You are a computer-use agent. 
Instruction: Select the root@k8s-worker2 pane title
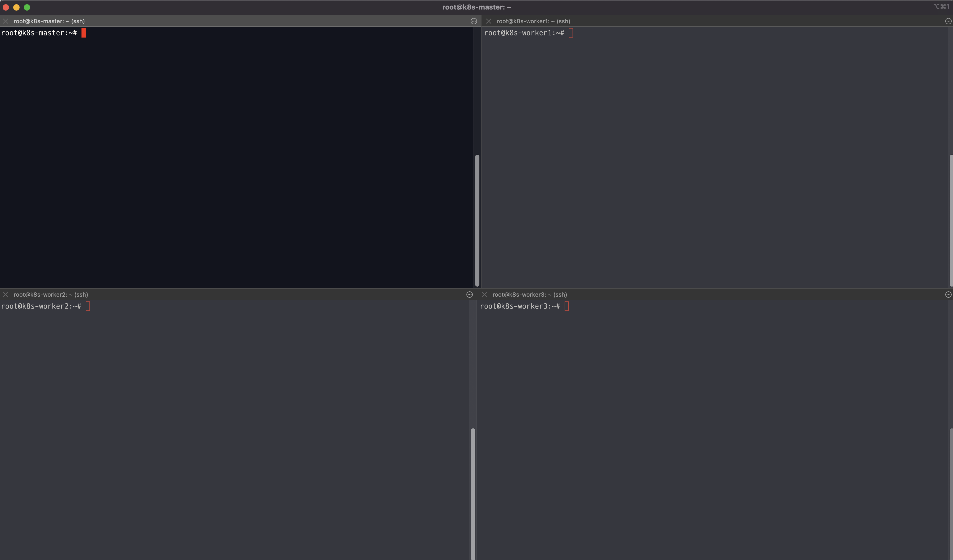pyautogui.click(x=51, y=294)
